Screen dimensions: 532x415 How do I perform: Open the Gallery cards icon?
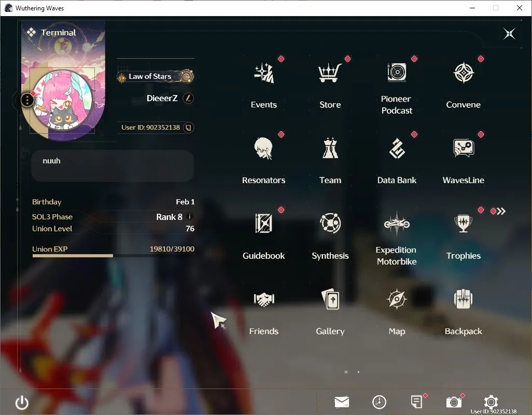click(330, 299)
